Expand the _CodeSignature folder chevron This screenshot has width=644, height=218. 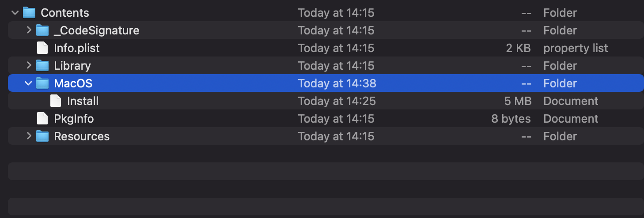[29, 30]
